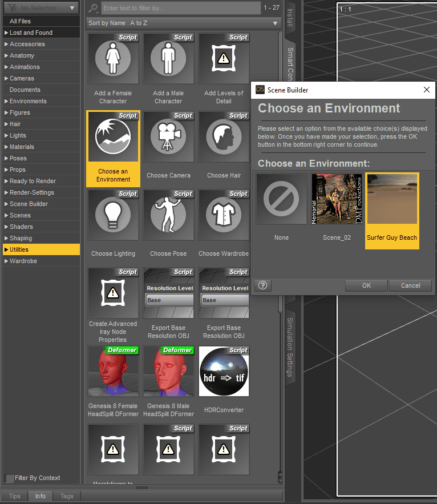Expand the Scene Builder category arrow

[x=6, y=204]
